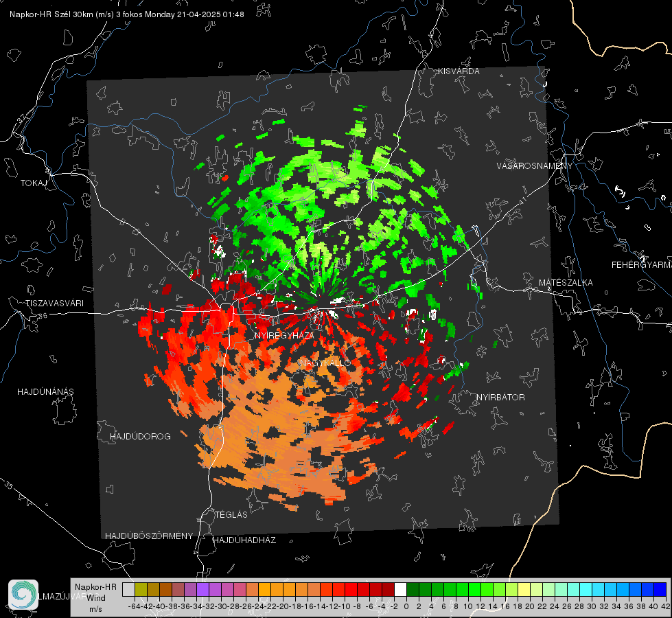Click the swirl logo icon at bottom left

(23, 595)
